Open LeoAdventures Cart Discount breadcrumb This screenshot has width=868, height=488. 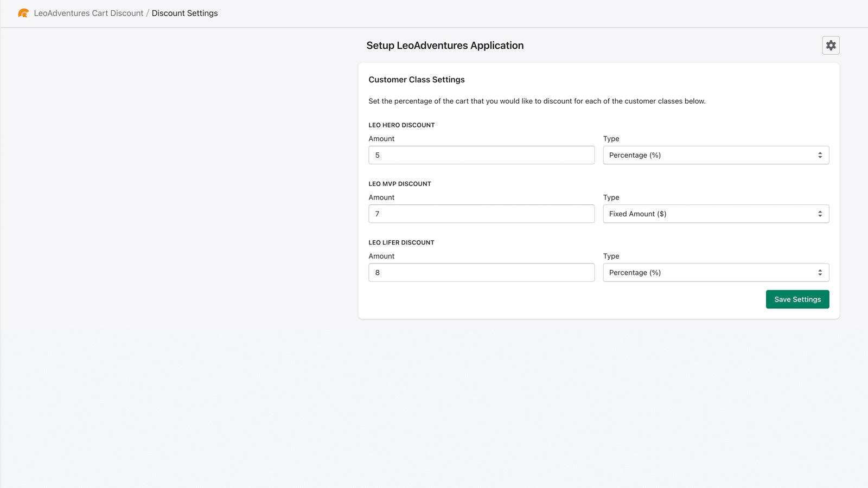point(88,13)
